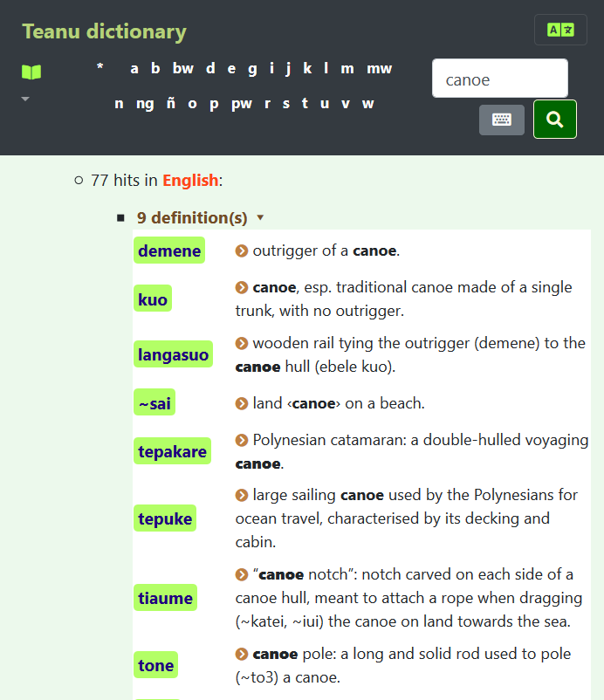Click the Teanu dictionary title
The width and height of the screenshot is (604, 700).
[104, 32]
